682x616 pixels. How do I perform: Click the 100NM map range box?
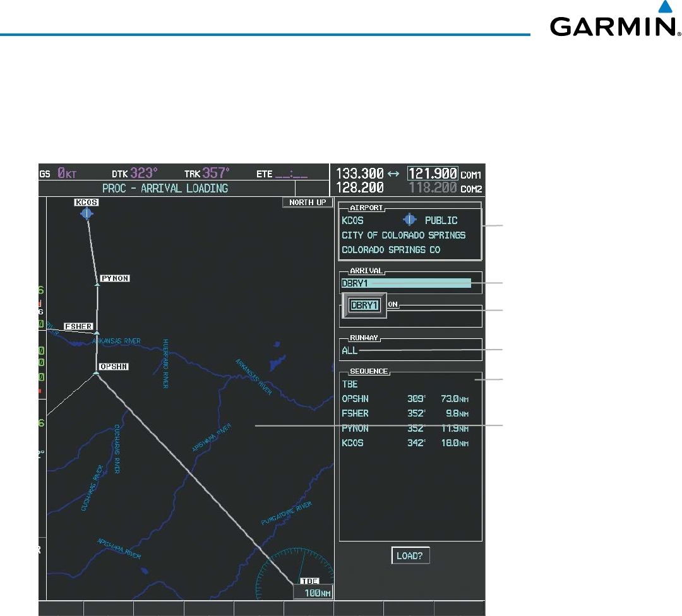click(x=314, y=593)
